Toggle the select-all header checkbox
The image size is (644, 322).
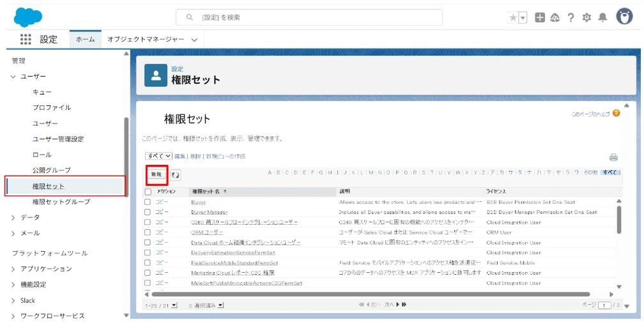pos(148,192)
